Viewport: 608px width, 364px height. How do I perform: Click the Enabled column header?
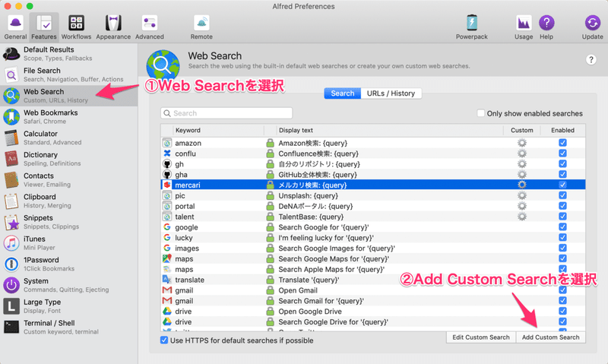pos(562,130)
